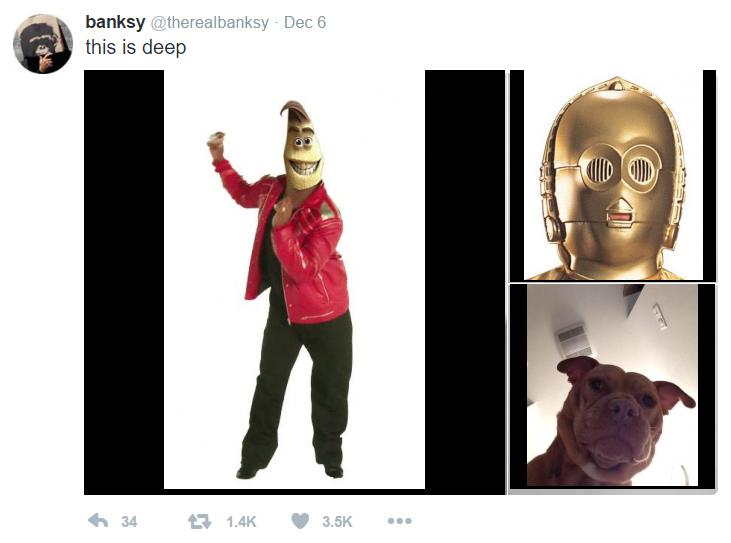Click the 3.5K likes count
Screen dimensions: 731x543
click(x=337, y=522)
